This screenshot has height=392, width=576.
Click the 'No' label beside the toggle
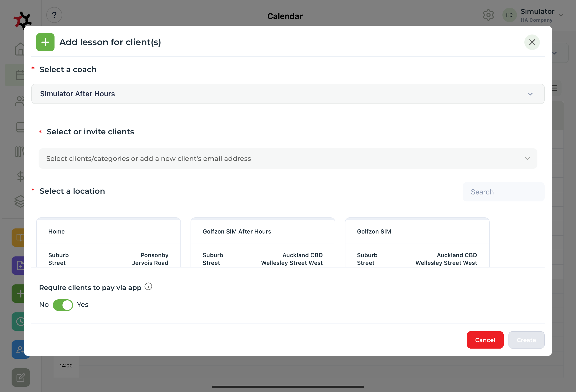coord(44,304)
